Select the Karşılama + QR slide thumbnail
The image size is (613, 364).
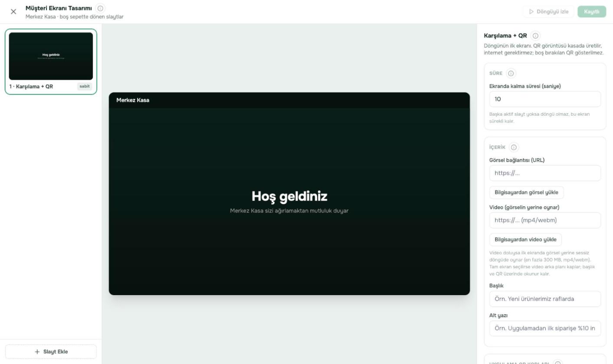point(51,56)
